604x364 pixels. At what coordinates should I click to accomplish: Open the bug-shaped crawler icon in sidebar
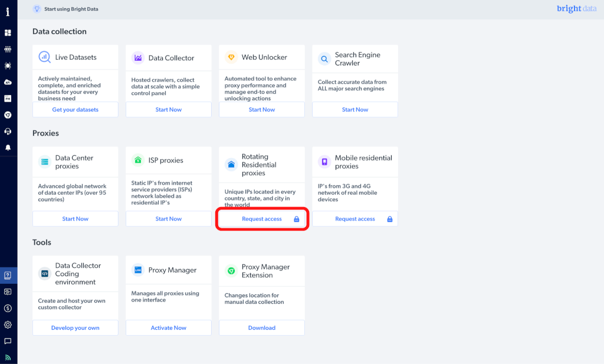pyautogui.click(x=8, y=65)
